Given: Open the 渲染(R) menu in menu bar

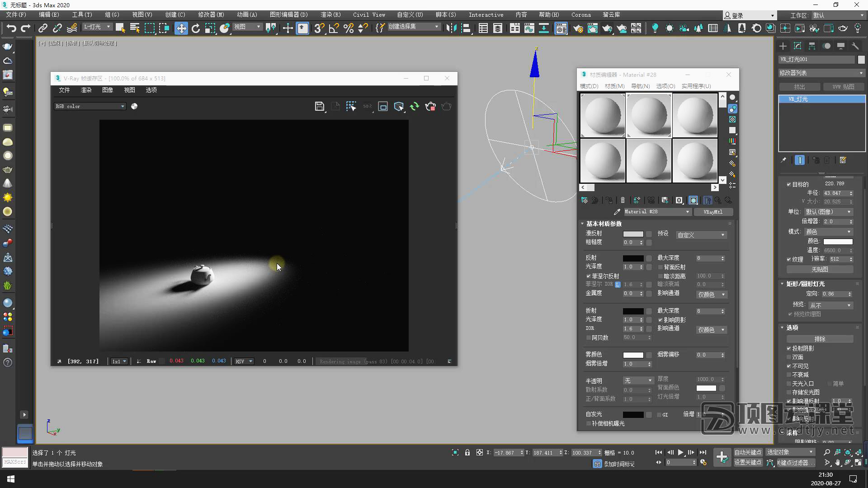Looking at the screenshot, I should (x=330, y=15).
